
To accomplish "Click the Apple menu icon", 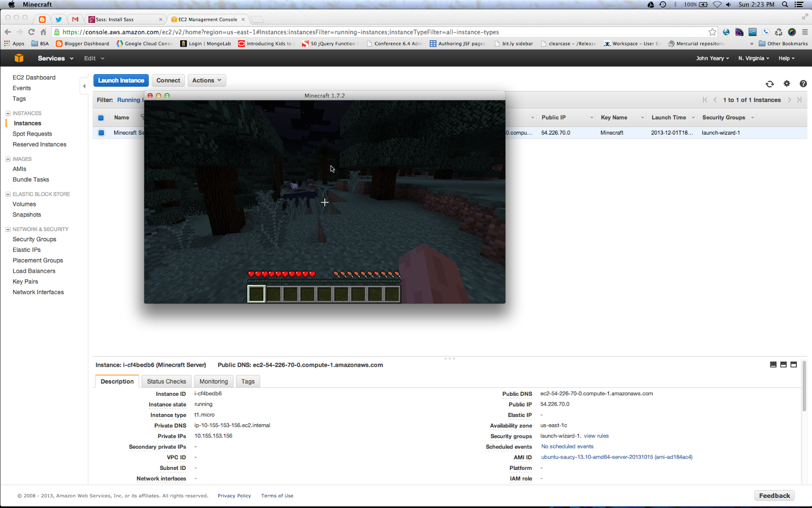I will point(11,5).
